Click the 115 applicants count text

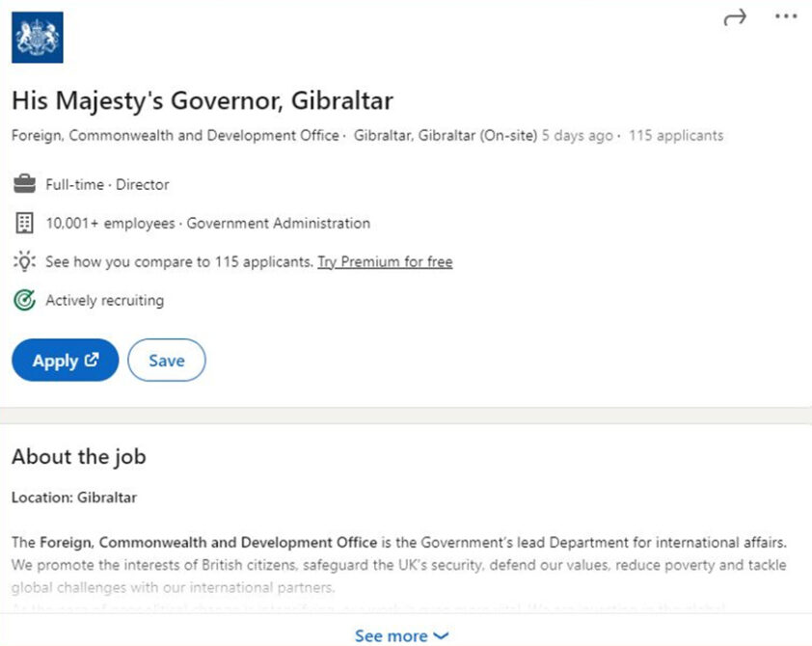pos(675,135)
